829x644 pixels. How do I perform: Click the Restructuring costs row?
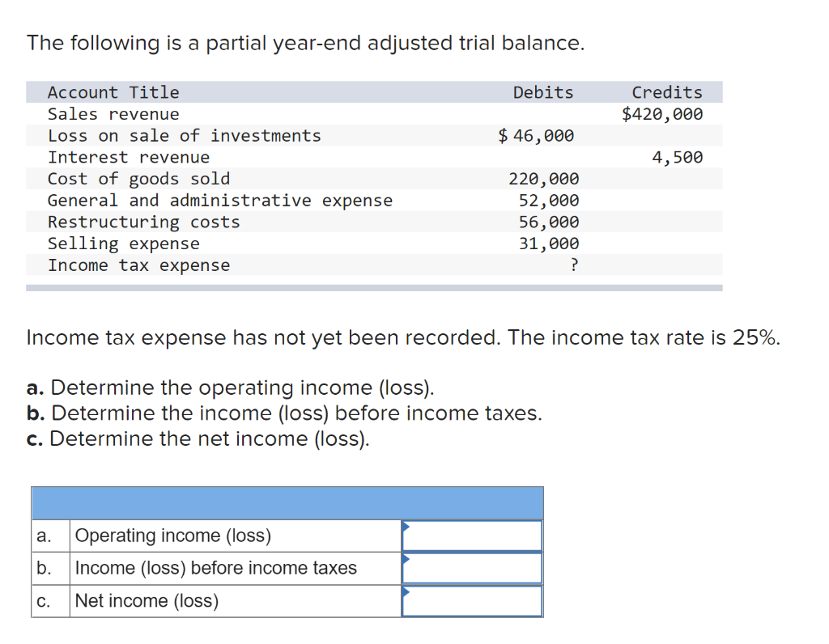(374, 222)
